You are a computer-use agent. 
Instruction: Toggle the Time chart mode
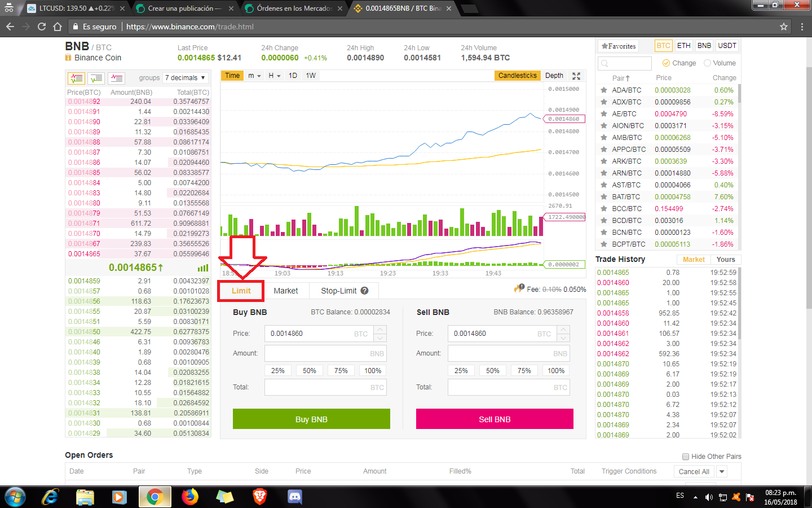(x=232, y=76)
